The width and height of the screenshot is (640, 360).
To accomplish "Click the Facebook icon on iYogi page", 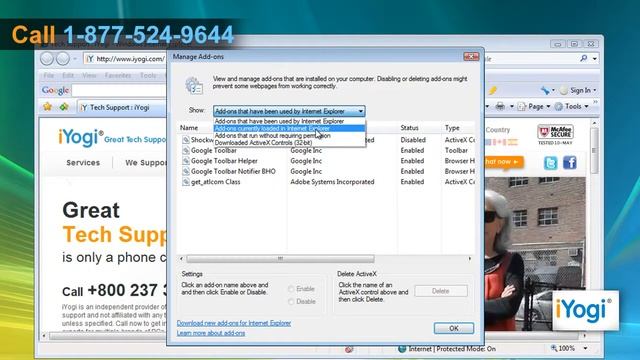I will (x=570, y=163).
